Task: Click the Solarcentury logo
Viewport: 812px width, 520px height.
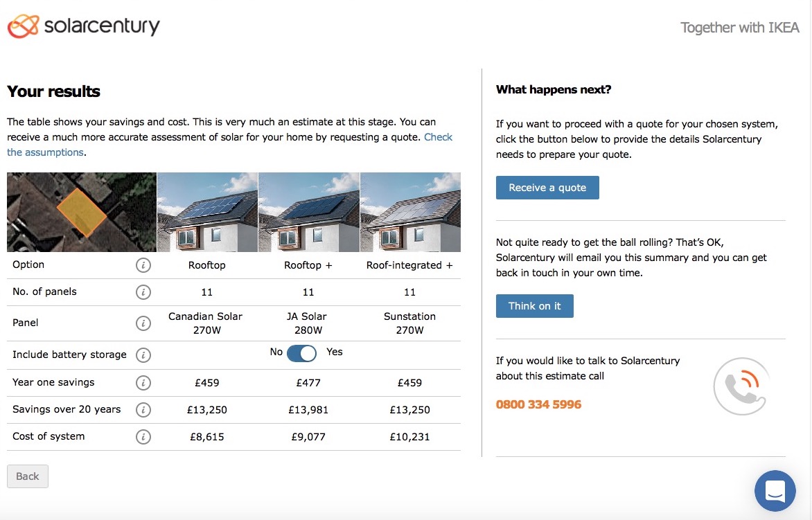Action: click(x=84, y=27)
